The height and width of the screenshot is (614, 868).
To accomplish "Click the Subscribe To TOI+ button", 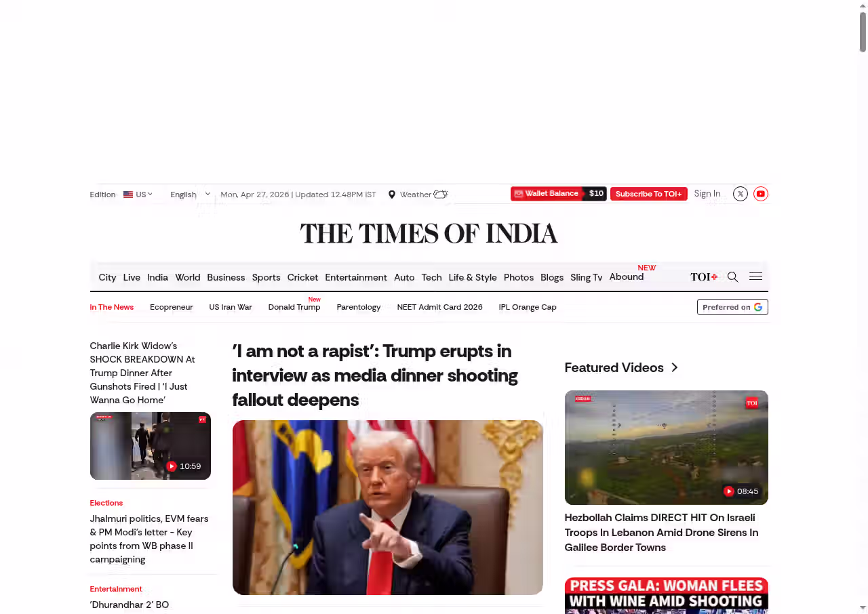I will (x=649, y=194).
